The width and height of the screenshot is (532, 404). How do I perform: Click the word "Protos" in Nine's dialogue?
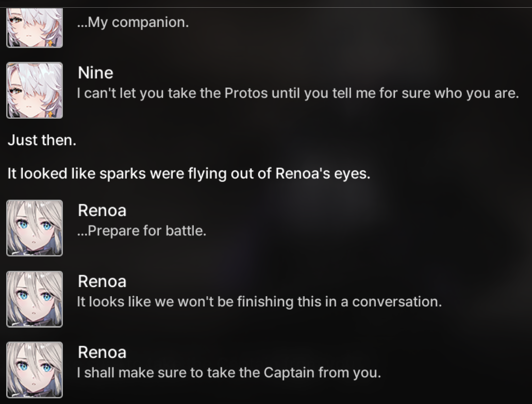click(x=245, y=94)
